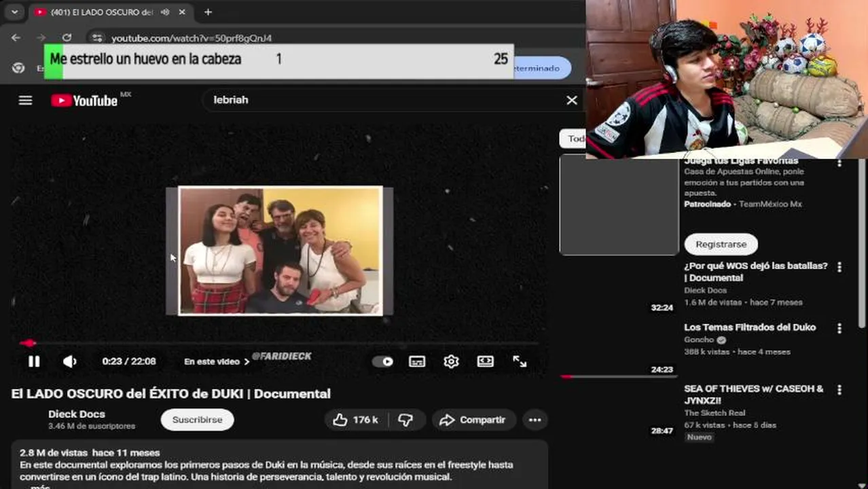
Task: Click the 'Nuevo' badge on Sea of Thieves video
Action: [699, 437]
